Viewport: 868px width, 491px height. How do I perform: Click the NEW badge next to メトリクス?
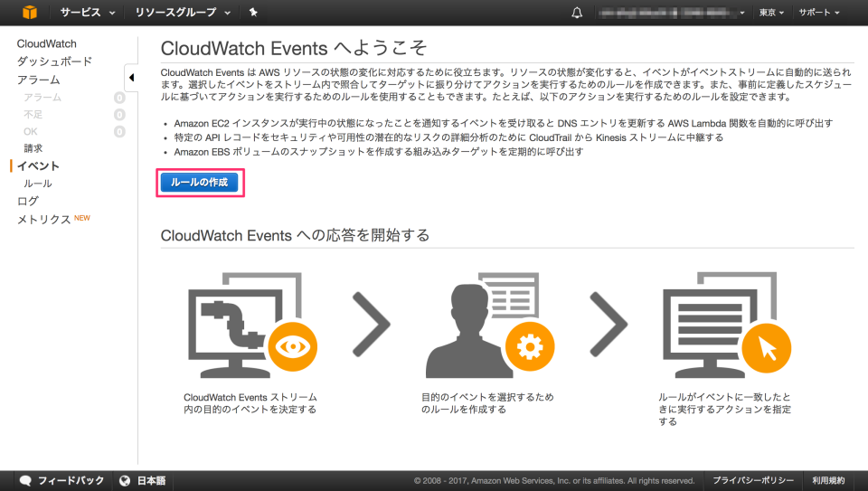[x=82, y=218]
